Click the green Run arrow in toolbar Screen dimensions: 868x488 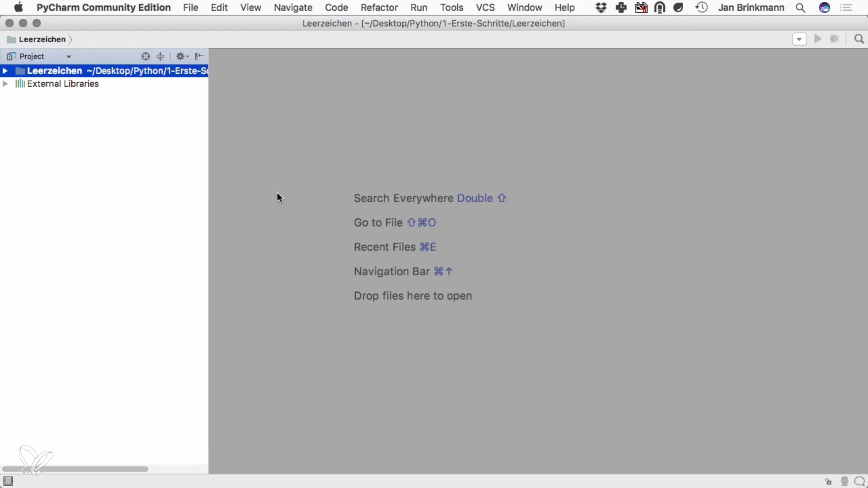pos(817,39)
